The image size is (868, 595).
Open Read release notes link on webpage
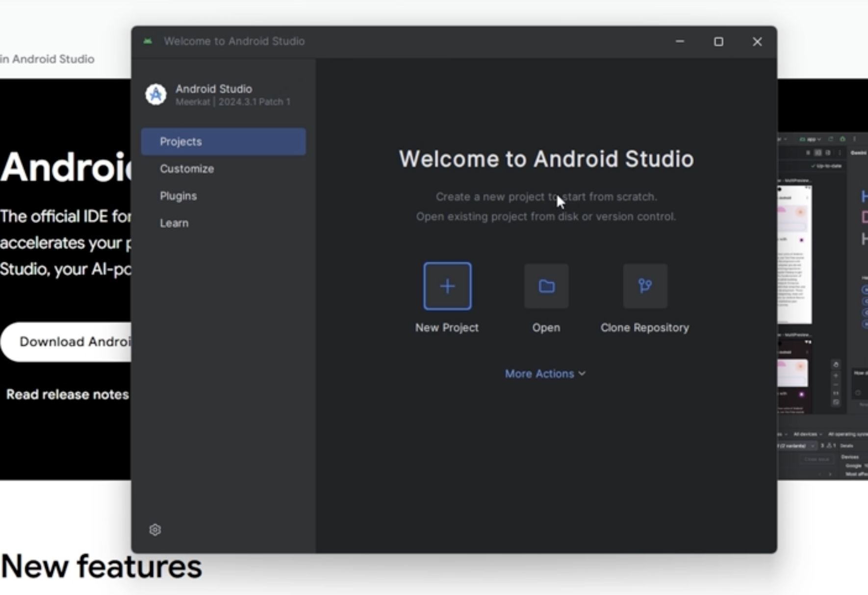click(x=68, y=395)
